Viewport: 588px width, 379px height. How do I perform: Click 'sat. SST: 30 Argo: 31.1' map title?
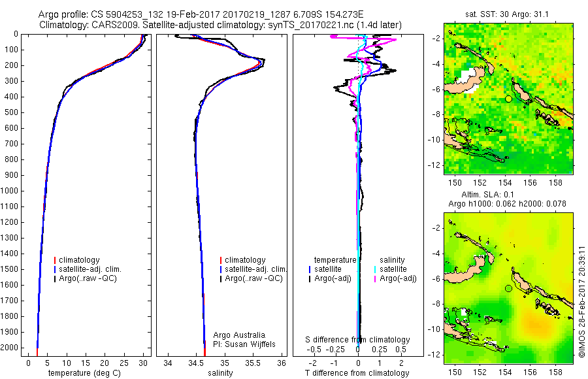(506, 14)
